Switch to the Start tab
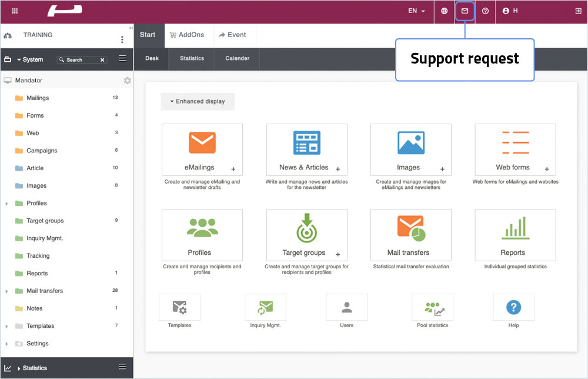 click(149, 35)
